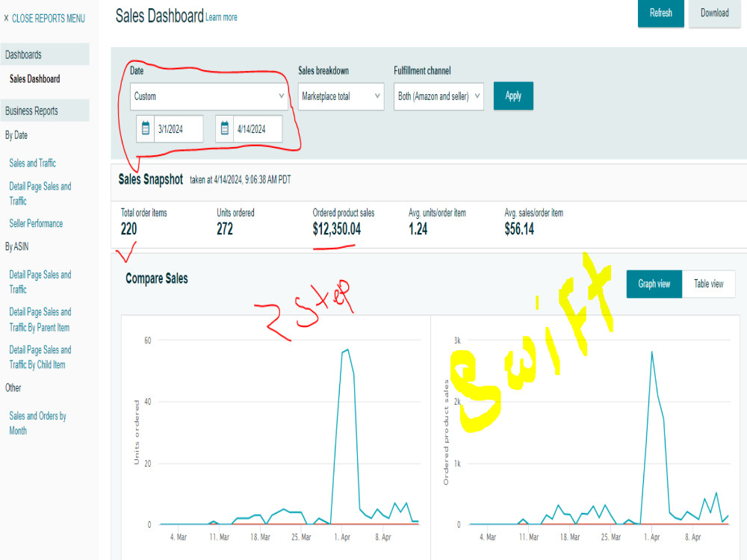Open Sales and Traffic report

pyautogui.click(x=32, y=164)
